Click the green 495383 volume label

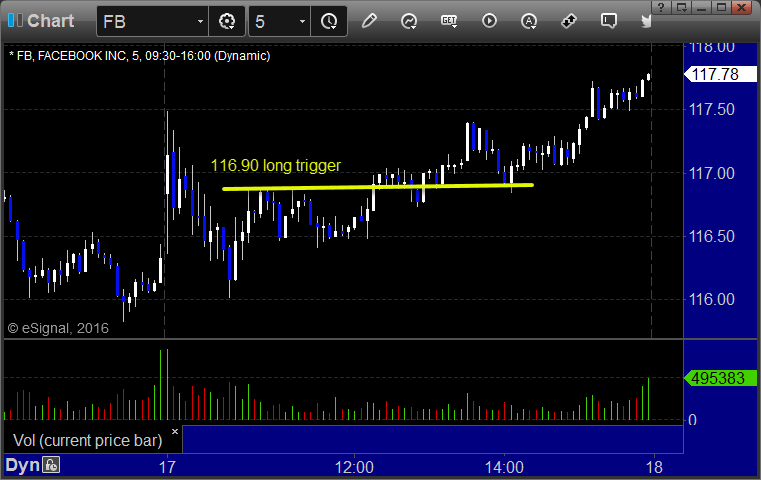pyautogui.click(x=720, y=378)
